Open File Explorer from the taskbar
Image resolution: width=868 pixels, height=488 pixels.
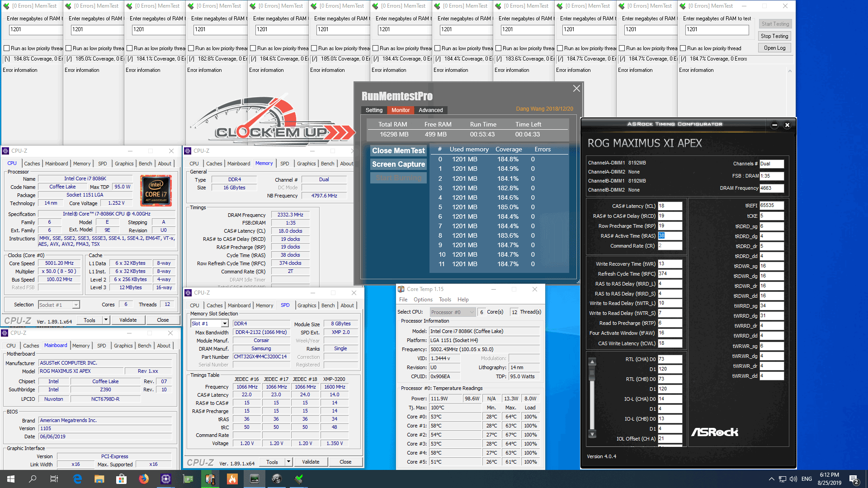tap(99, 479)
